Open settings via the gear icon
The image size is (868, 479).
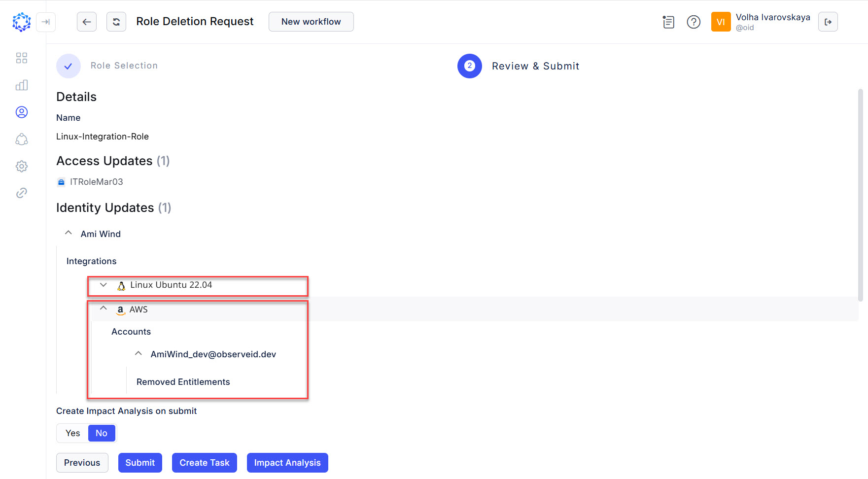pyautogui.click(x=22, y=166)
